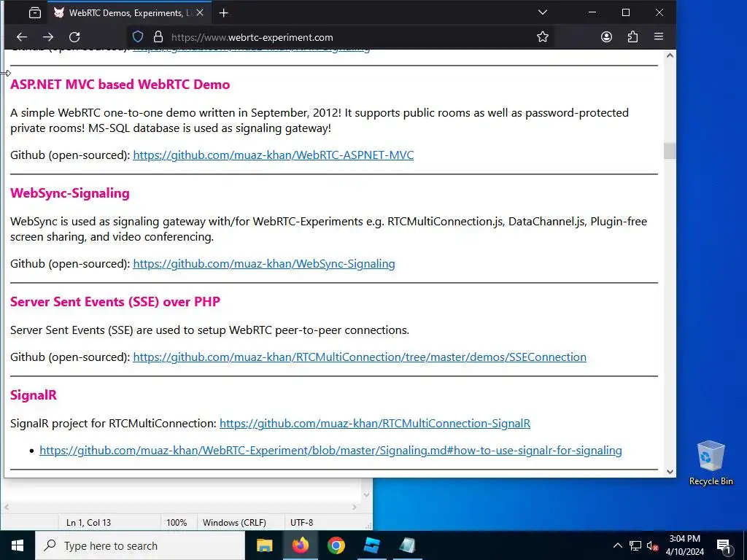
Task: Open the Extensions puzzle icon
Action: 632,37
